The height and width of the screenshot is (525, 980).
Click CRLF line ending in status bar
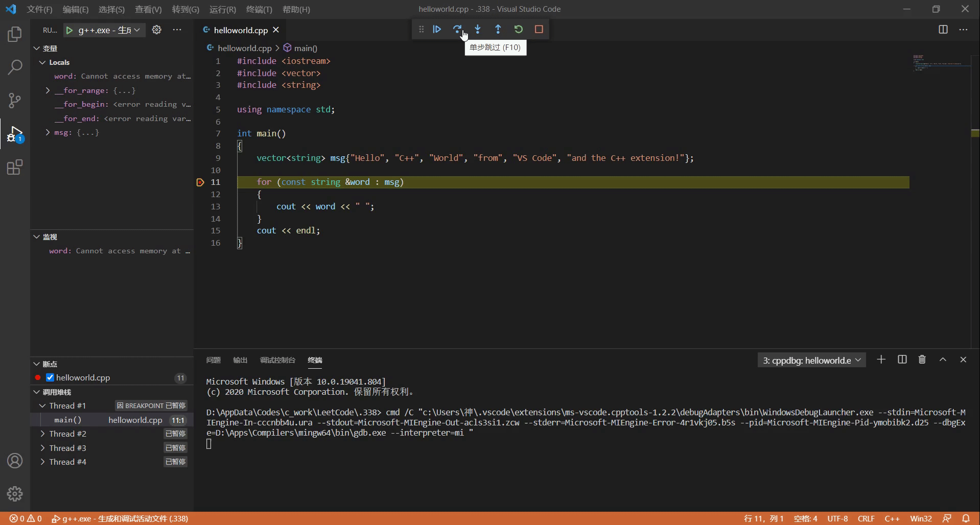(866, 518)
